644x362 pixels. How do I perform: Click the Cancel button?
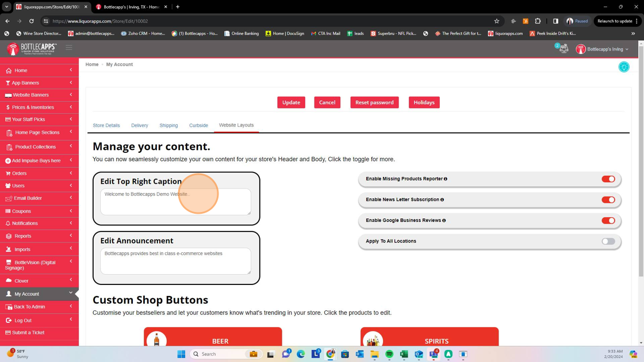[327, 103]
